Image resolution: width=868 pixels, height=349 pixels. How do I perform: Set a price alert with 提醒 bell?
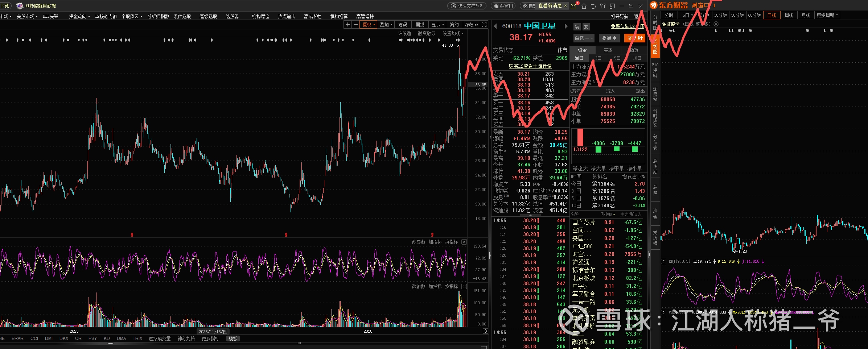click(609, 38)
